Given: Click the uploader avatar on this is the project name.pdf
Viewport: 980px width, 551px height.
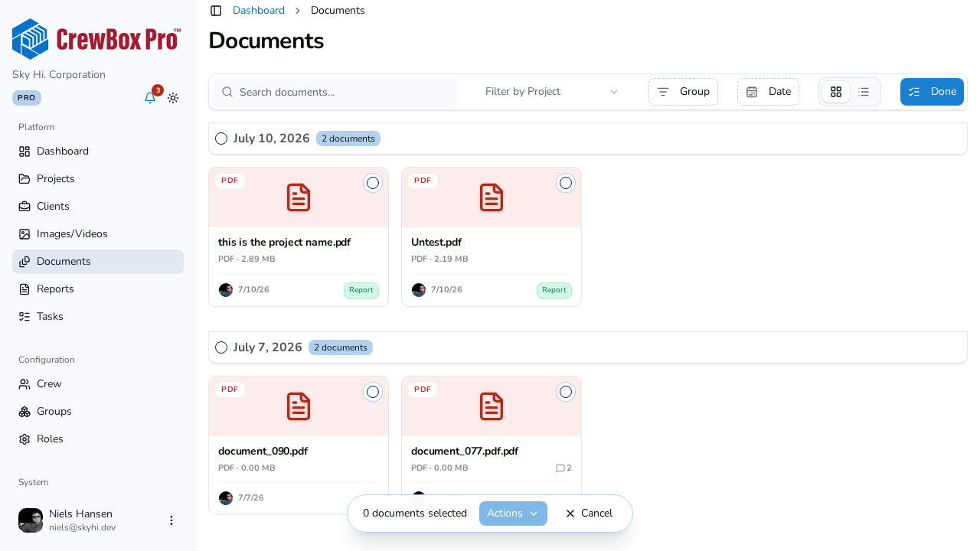Looking at the screenshot, I should tap(226, 290).
